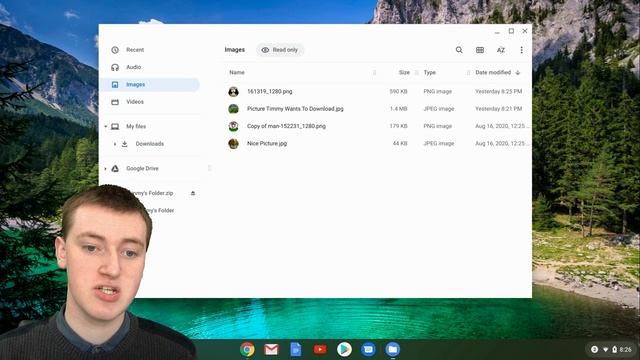Click thumbnail of Copy of man-152231_1280.png
The width and height of the screenshot is (640, 360).
click(x=233, y=126)
